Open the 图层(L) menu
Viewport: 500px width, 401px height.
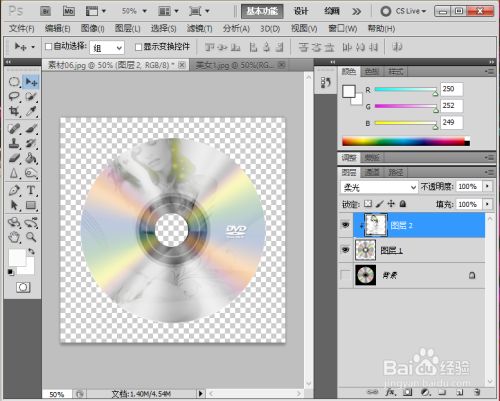click(x=127, y=29)
